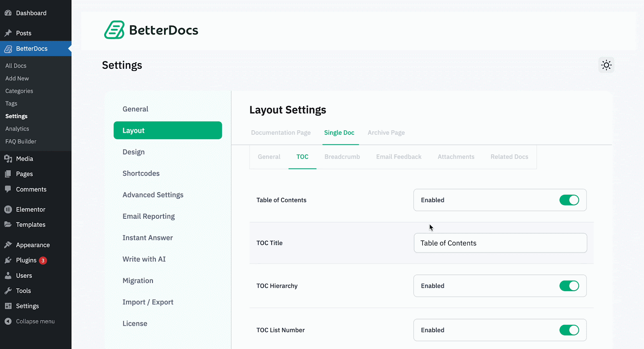Open All Docs submenu link
The width and height of the screenshot is (644, 349).
click(16, 66)
